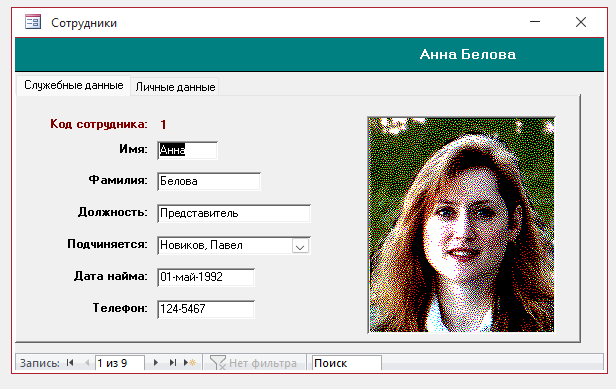Expand the Подчиняется dropdown arrow
Viewport: 616px width, 389px height.
301,246
